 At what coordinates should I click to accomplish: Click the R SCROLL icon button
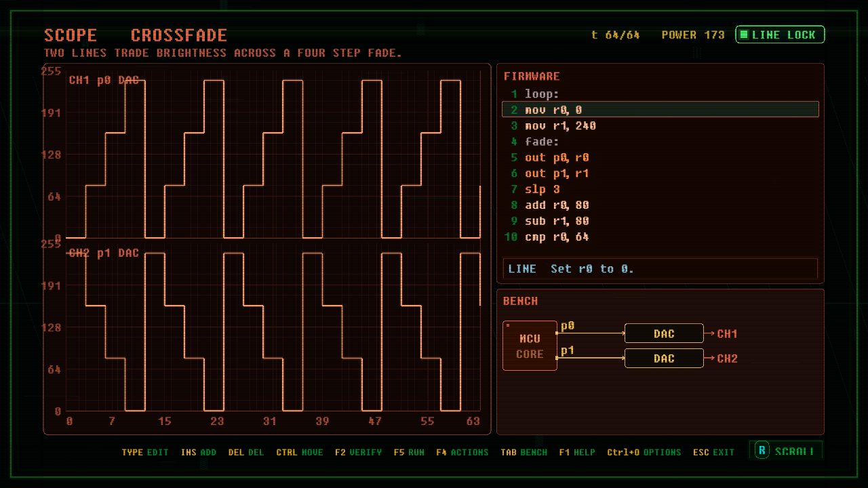point(786,451)
